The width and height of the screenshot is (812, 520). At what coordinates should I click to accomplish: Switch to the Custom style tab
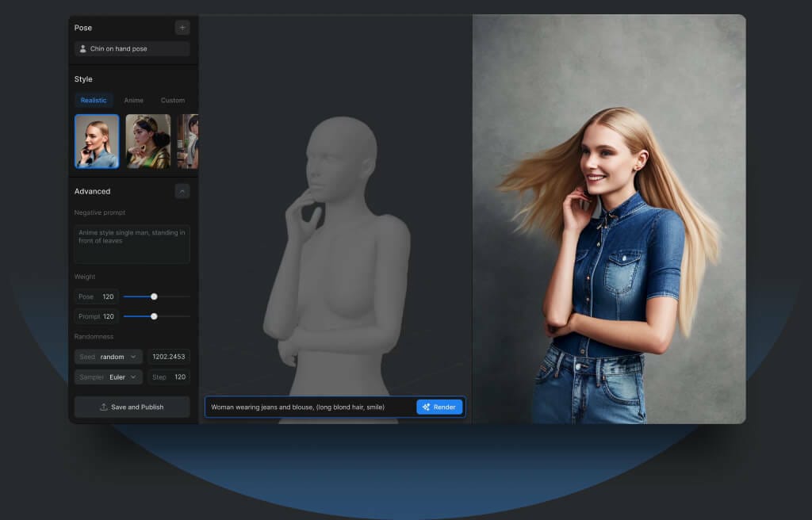[x=172, y=100]
